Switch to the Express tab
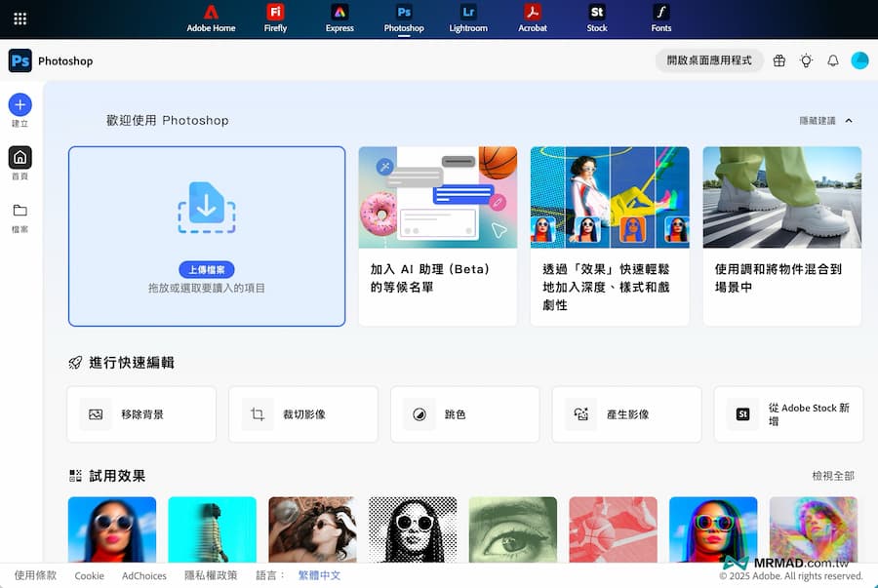 pyautogui.click(x=339, y=14)
